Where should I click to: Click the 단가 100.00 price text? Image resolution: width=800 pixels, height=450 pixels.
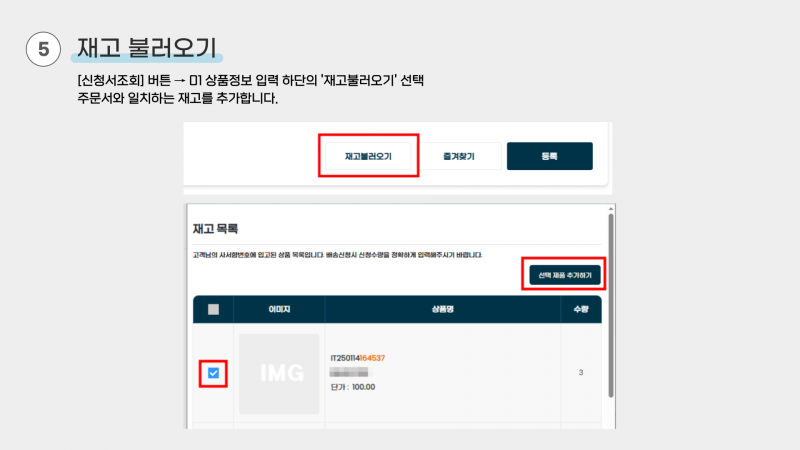tap(353, 387)
